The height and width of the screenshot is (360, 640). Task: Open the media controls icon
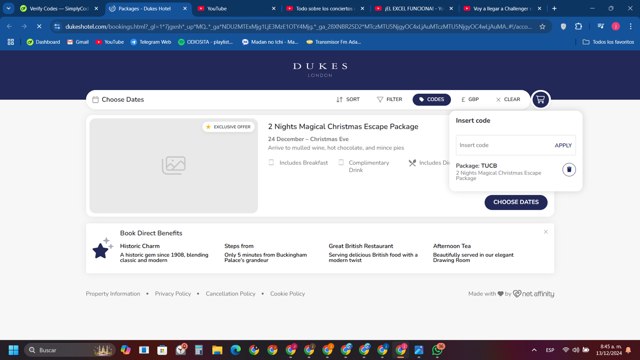coord(600,27)
